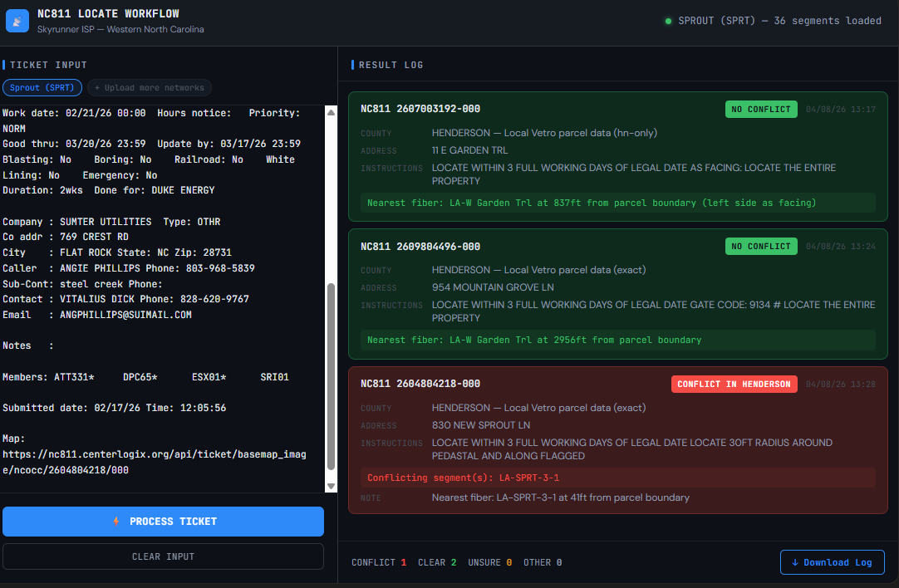
Task: Click the ticket text scrollbar up arrow
Action: (331, 112)
